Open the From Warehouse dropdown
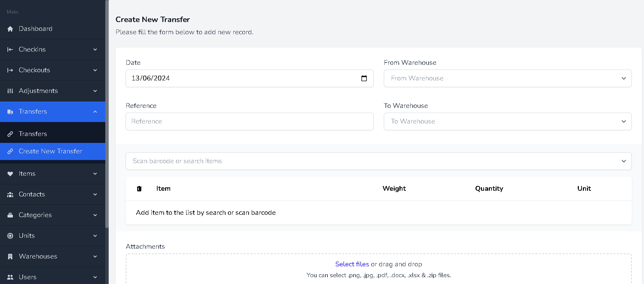Viewport: 644px width, 284px height. (507, 78)
